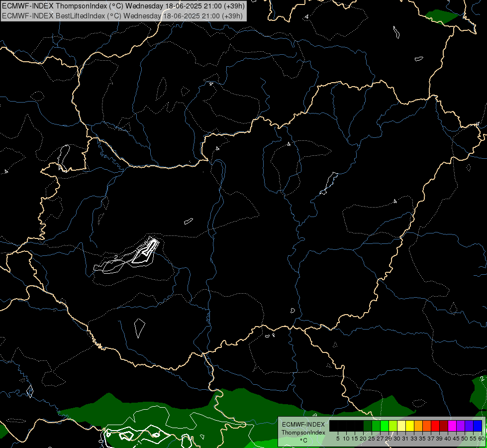
Task: Click the legend scale value 60
Action: click(x=481, y=439)
